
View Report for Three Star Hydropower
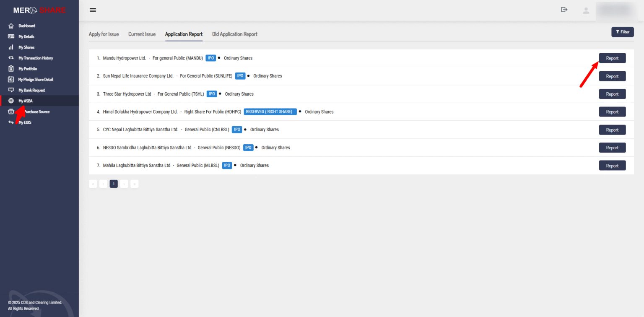(612, 94)
